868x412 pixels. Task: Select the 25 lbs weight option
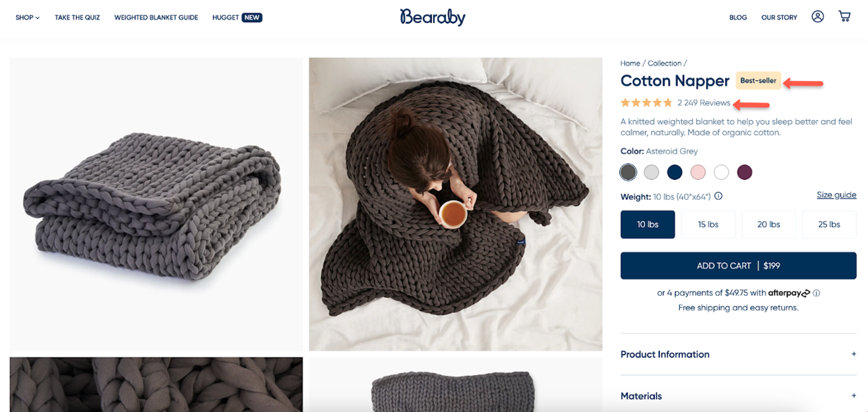pyautogui.click(x=829, y=224)
